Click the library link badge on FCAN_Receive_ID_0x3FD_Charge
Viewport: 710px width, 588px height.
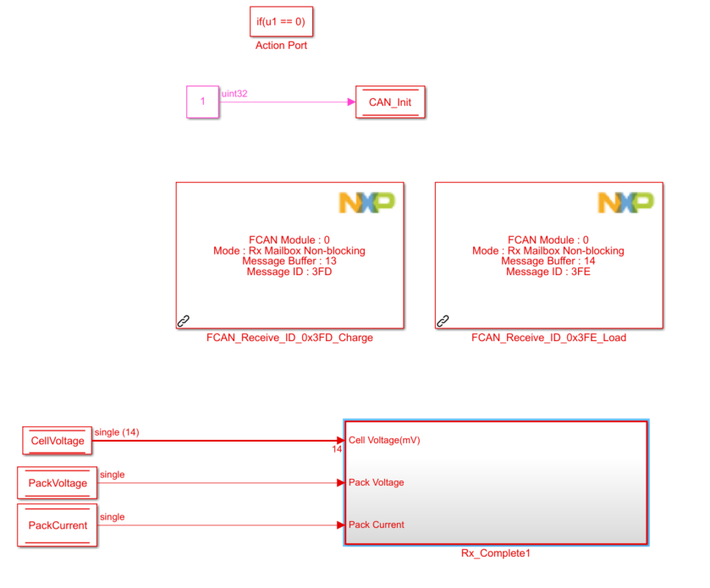point(182,320)
